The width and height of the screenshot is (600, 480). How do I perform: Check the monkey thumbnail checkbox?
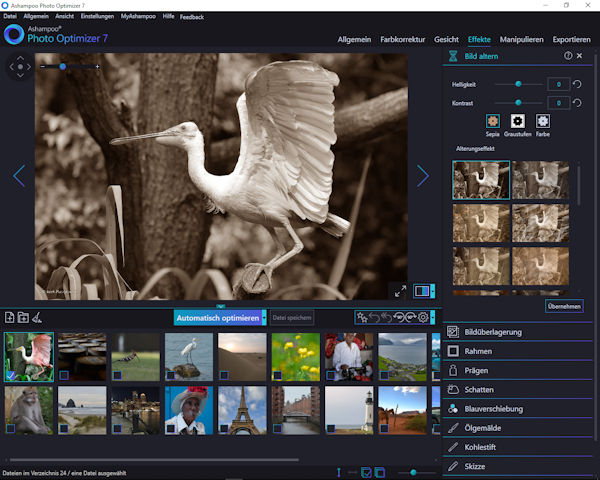pyautogui.click(x=11, y=428)
